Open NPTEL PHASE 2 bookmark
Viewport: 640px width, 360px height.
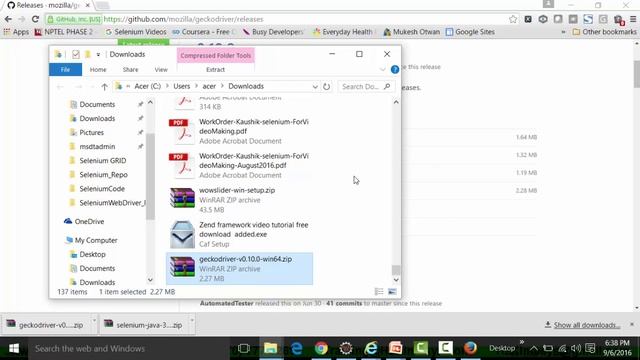click(x=64, y=32)
